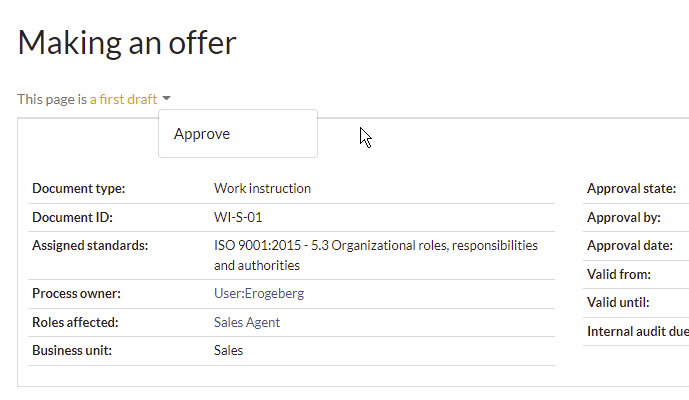Image resolution: width=689 pixels, height=400 pixels.
Task: Open the User:Erogeberg process owner link
Action: 259,293
